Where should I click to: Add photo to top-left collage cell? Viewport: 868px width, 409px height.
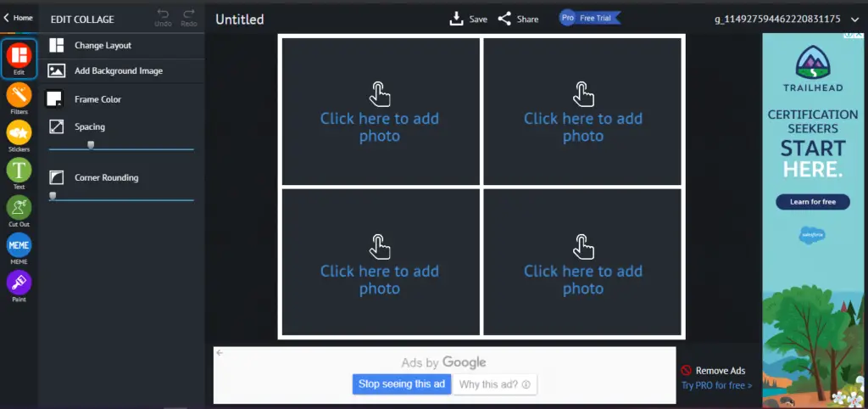(380, 111)
